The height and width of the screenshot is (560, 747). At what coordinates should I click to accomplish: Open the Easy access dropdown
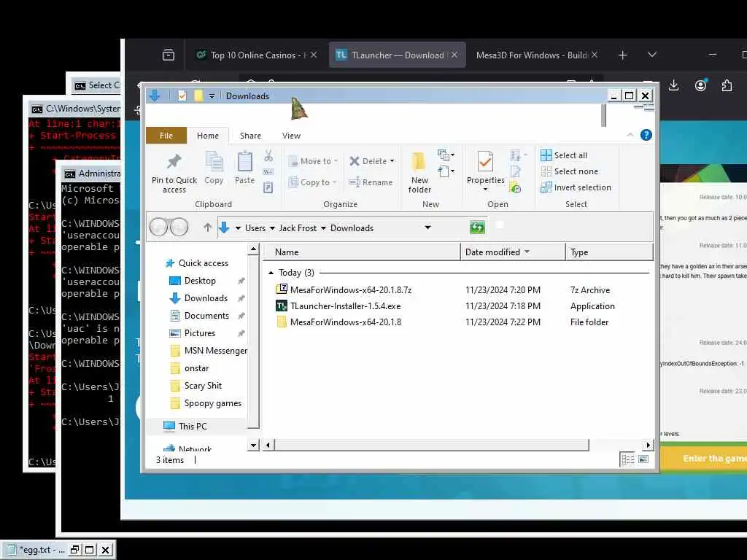446,171
